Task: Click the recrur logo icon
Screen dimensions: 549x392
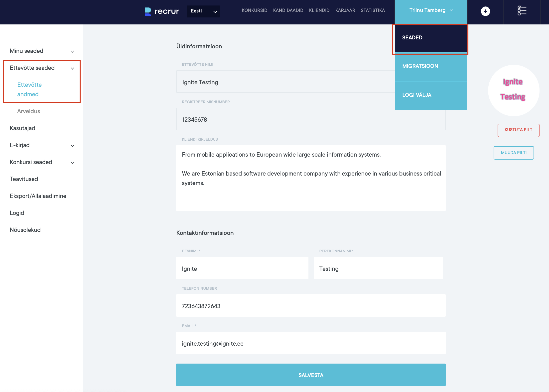Action: click(148, 11)
